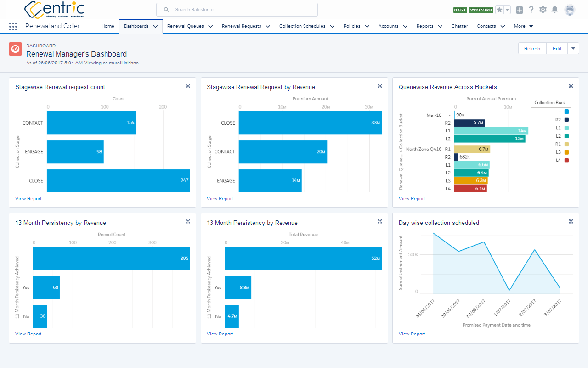Expand the Day wise collection scheduled chart
This screenshot has height=368, width=588.
(571, 221)
